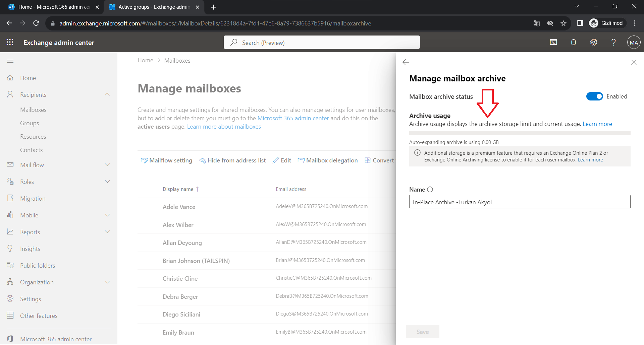Open the app launcher waffle icon

click(10, 42)
